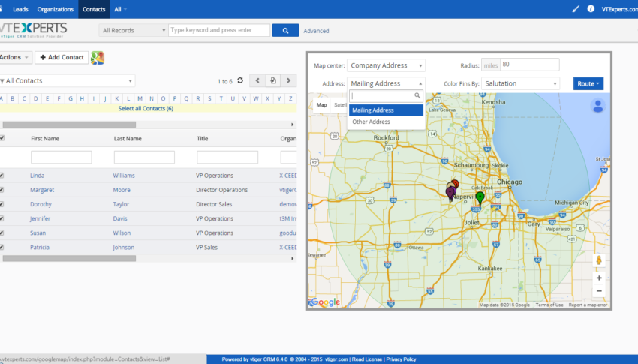Click the Radius value input field
Image resolution: width=638 pixels, height=364 pixels.
point(530,65)
